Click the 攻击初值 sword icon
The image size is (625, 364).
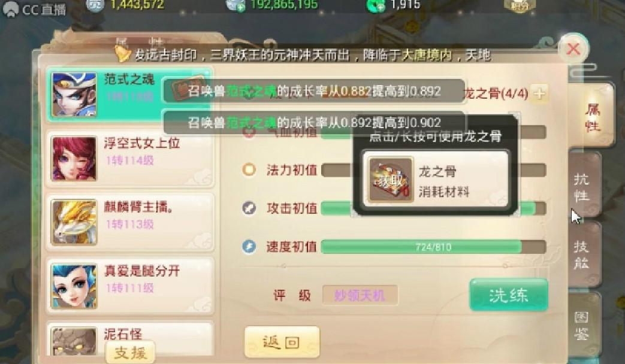pyautogui.click(x=249, y=208)
